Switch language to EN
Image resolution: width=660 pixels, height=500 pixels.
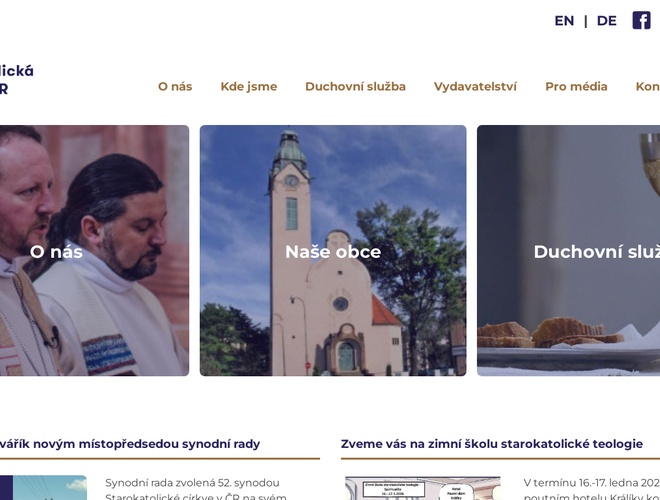coord(564,21)
